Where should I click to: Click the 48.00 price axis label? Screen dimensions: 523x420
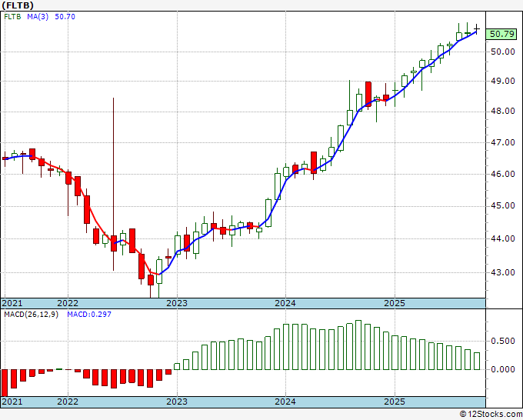point(502,111)
